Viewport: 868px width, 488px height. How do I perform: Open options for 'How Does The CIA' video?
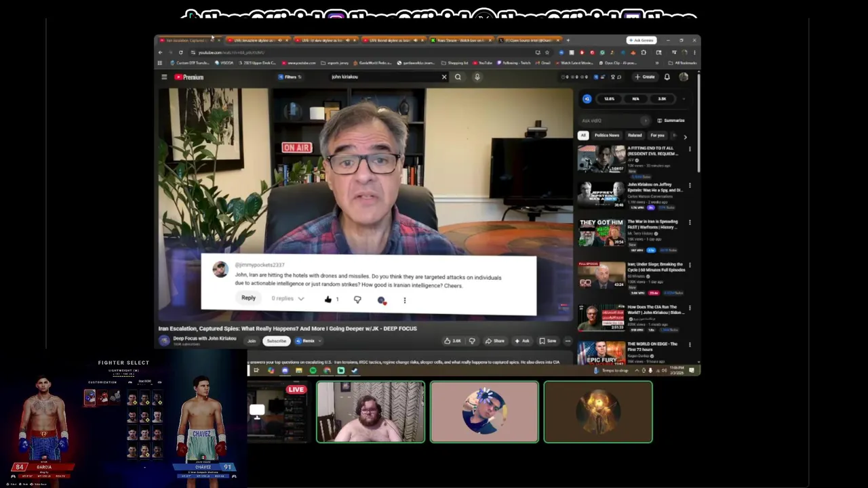click(x=690, y=308)
